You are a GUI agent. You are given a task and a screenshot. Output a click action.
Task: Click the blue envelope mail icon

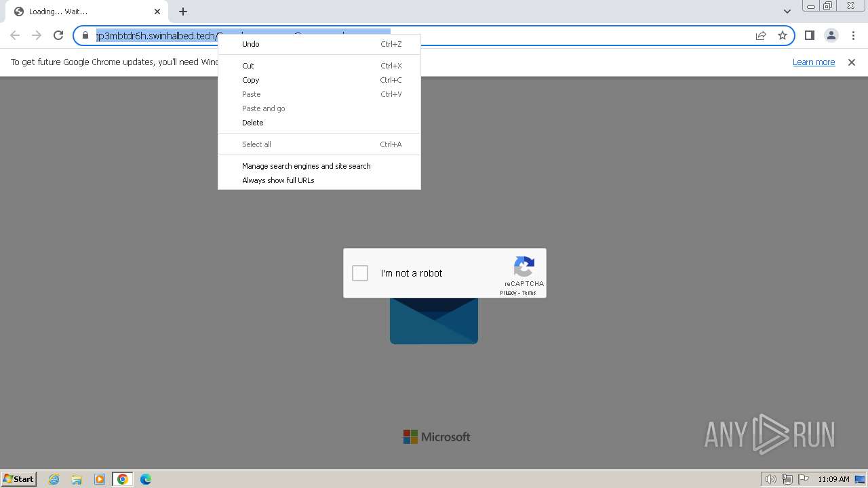(x=434, y=321)
